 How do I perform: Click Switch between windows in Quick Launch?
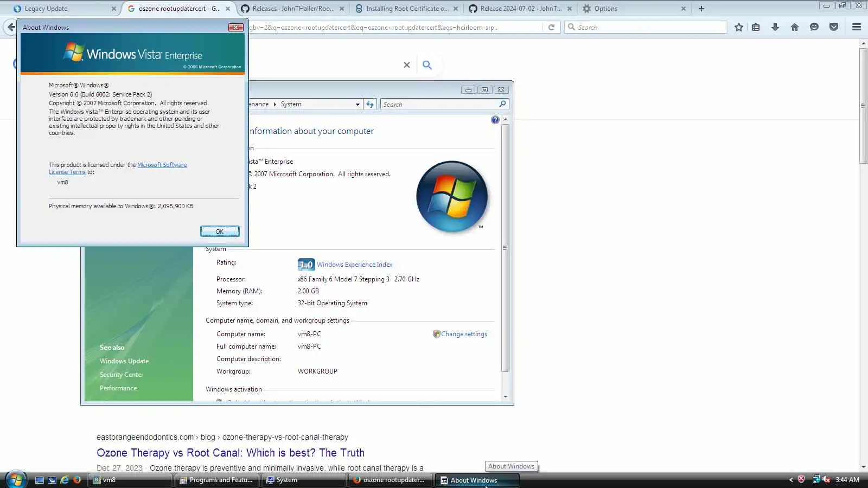pyautogui.click(x=52, y=480)
